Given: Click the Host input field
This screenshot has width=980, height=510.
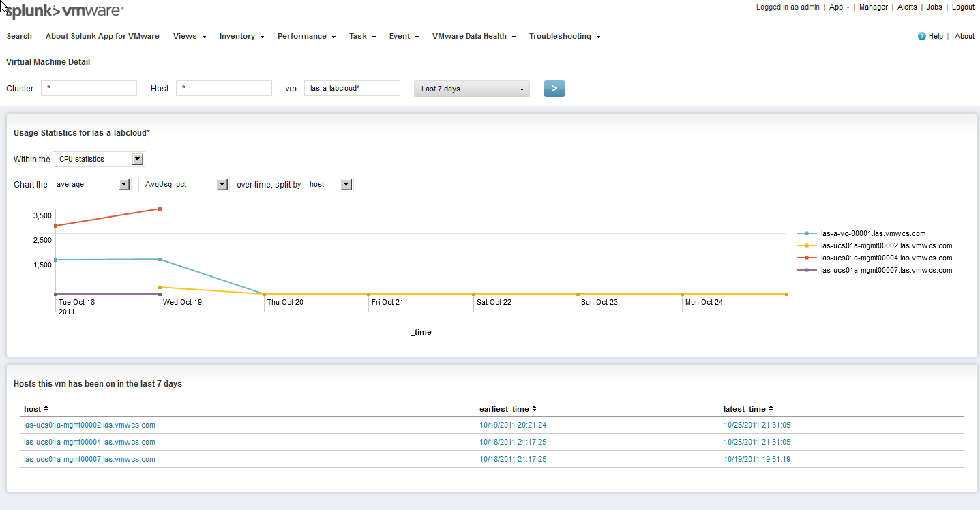Looking at the screenshot, I should coord(224,88).
